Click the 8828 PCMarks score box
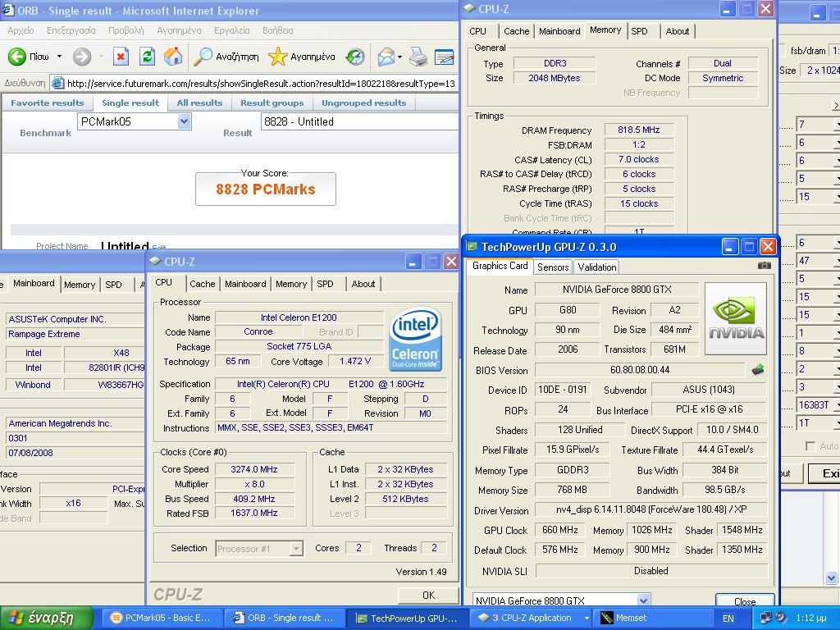 click(x=266, y=189)
